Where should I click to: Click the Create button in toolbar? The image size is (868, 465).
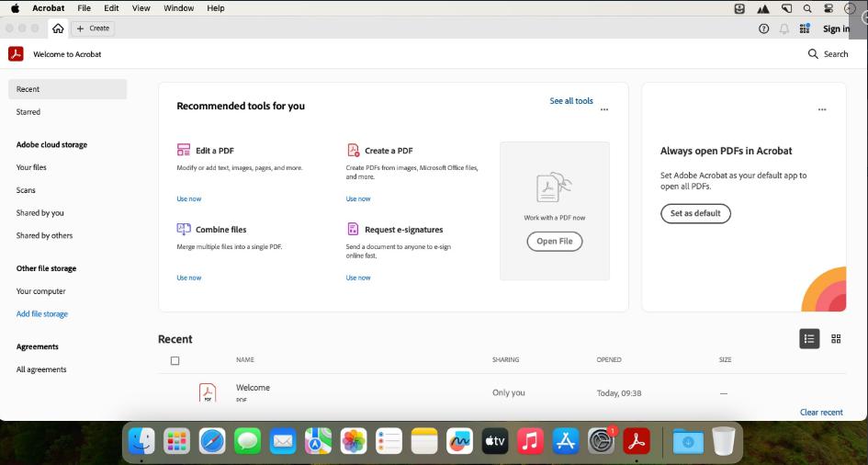[x=93, y=28]
